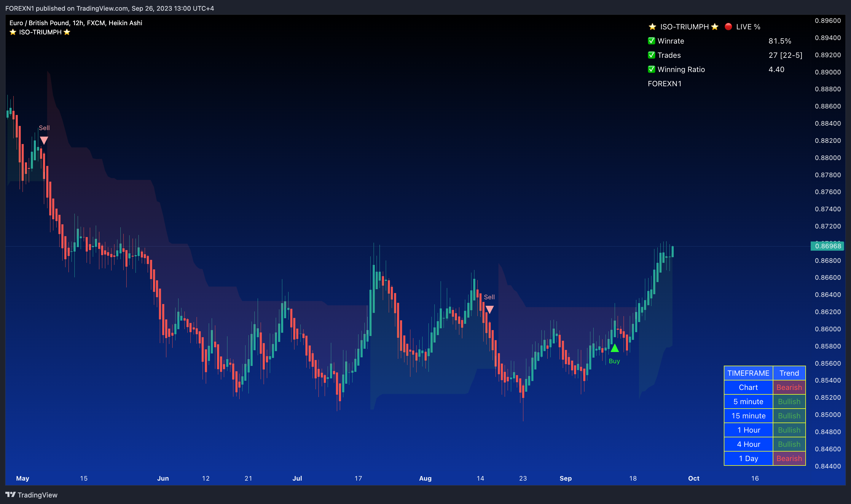Click the Jun label on the time axis
Image resolution: width=851 pixels, height=504 pixels.
(x=163, y=478)
